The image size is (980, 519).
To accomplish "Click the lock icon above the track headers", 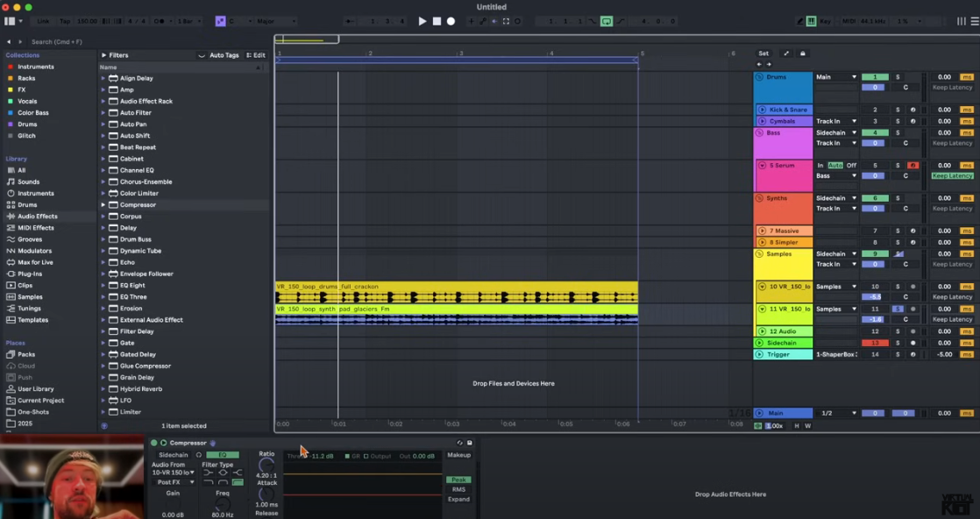I will (802, 53).
